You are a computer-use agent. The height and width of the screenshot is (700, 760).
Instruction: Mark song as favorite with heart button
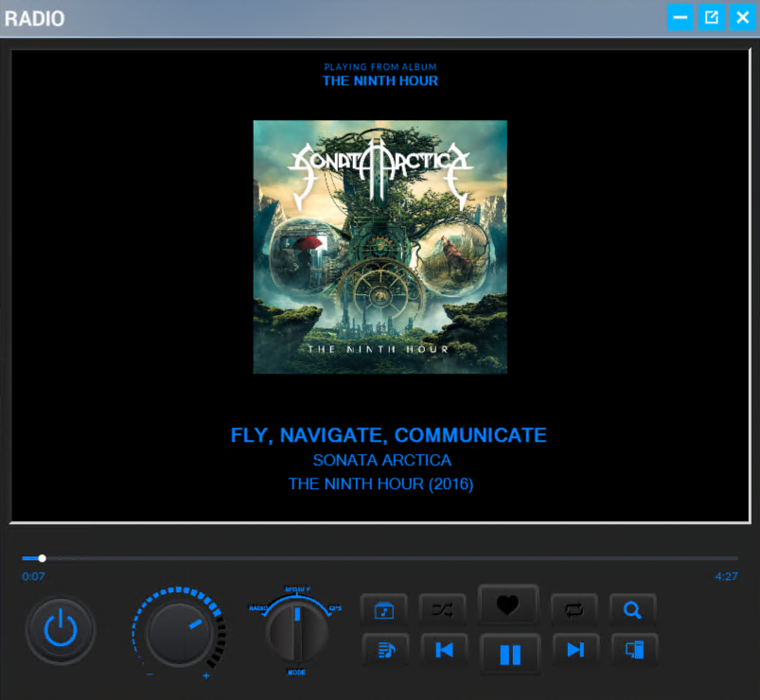[508, 606]
